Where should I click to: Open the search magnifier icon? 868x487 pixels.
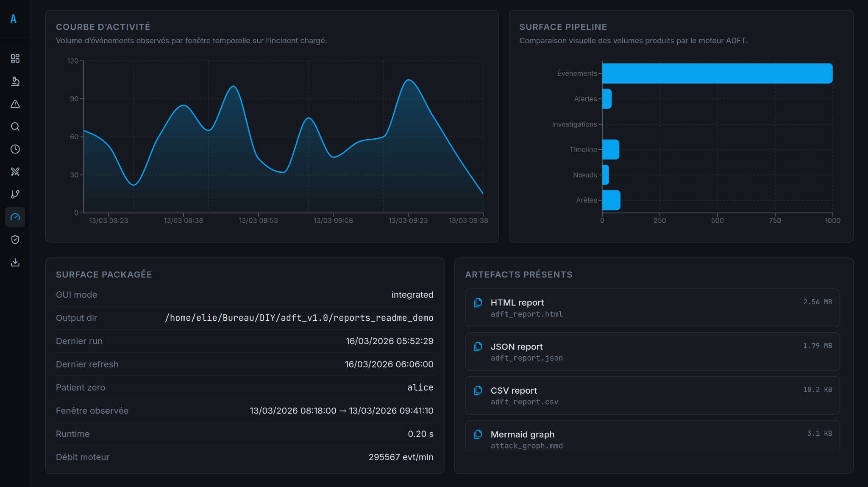point(15,126)
